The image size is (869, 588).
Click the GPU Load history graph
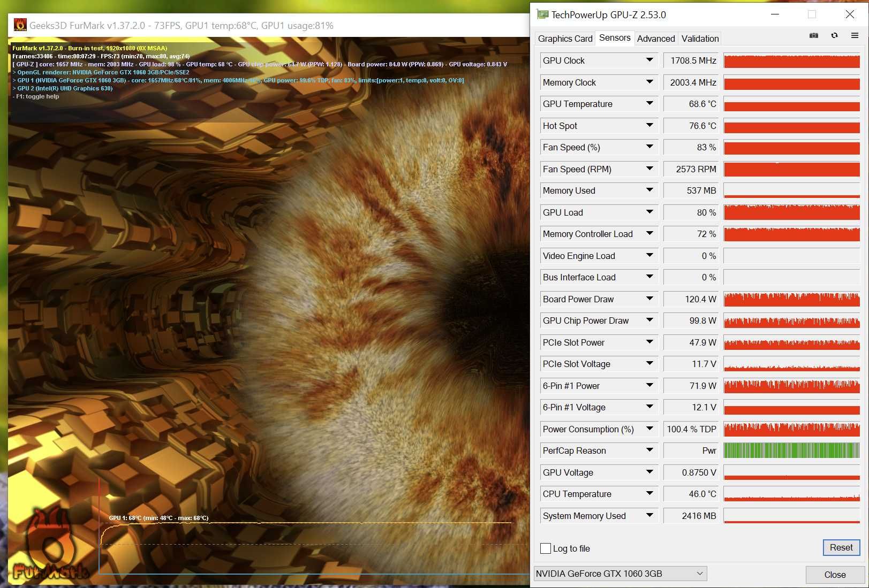point(792,212)
